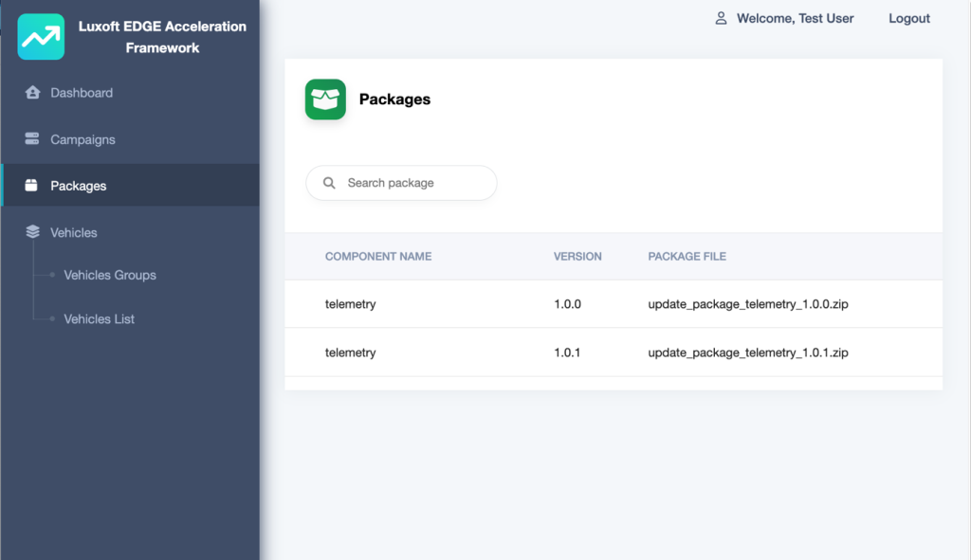
Task: Click the magnifying glass search icon
Action: coord(328,183)
